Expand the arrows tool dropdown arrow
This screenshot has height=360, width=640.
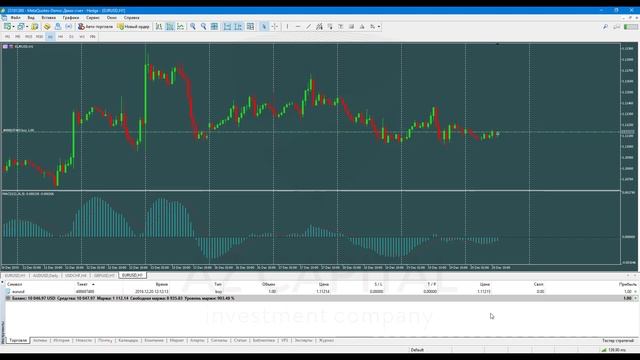click(379, 27)
